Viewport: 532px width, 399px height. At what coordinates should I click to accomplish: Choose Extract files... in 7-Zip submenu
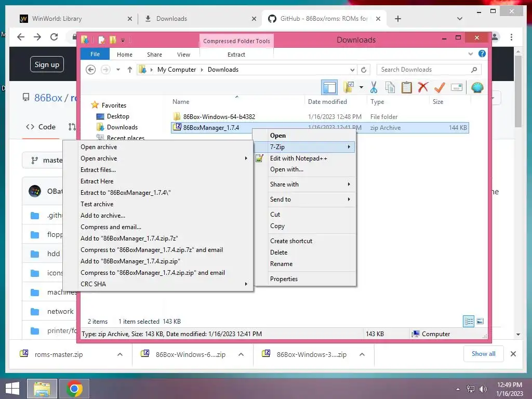pyautogui.click(x=158, y=170)
